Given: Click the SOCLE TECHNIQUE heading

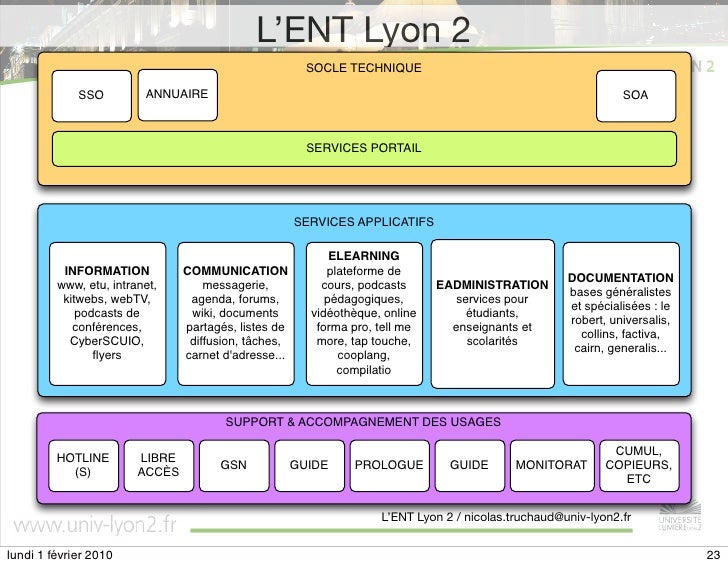Looking at the screenshot, I should [x=364, y=68].
